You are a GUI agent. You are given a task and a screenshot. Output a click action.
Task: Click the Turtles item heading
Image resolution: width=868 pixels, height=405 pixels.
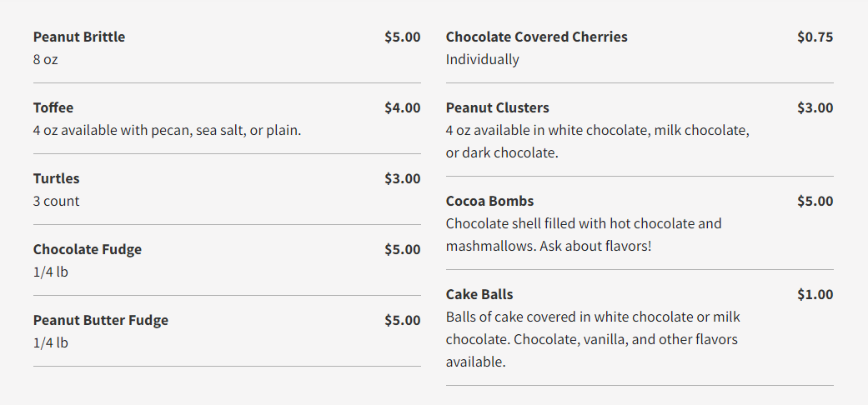coord(57,178)
